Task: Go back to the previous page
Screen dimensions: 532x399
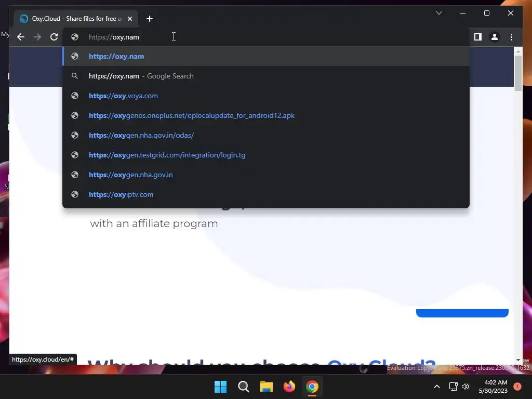Action: coord(21,37)
